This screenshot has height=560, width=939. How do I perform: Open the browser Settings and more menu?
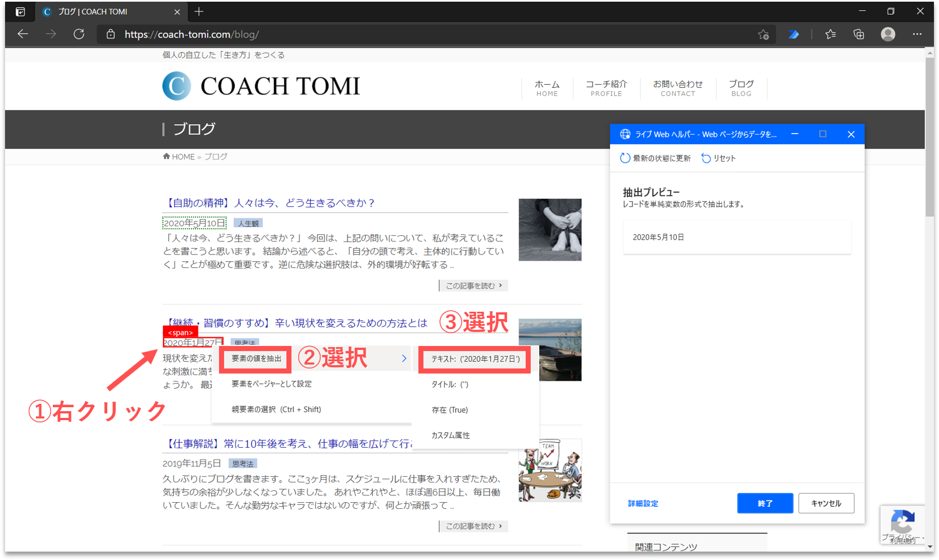pos(917,34)
